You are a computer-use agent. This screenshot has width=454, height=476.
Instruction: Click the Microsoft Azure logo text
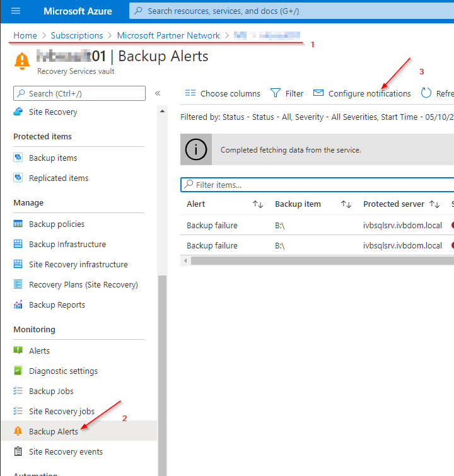tap(78, 11)
